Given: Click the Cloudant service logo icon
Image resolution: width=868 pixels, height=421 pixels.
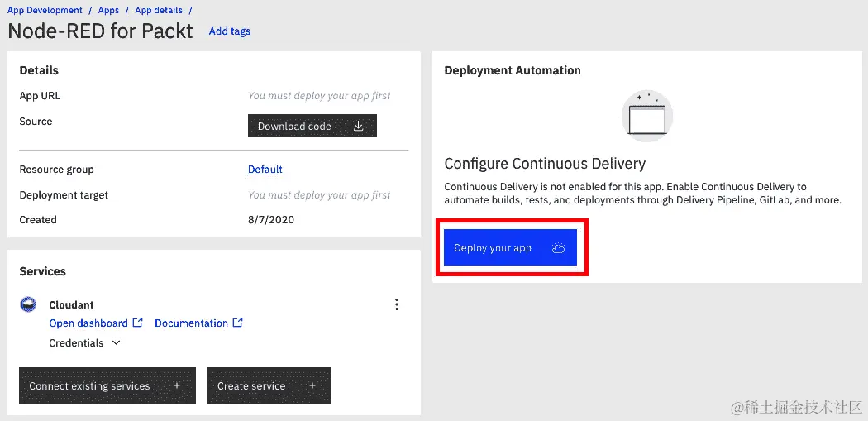Looking at the screenshot, I should point(28,304).
